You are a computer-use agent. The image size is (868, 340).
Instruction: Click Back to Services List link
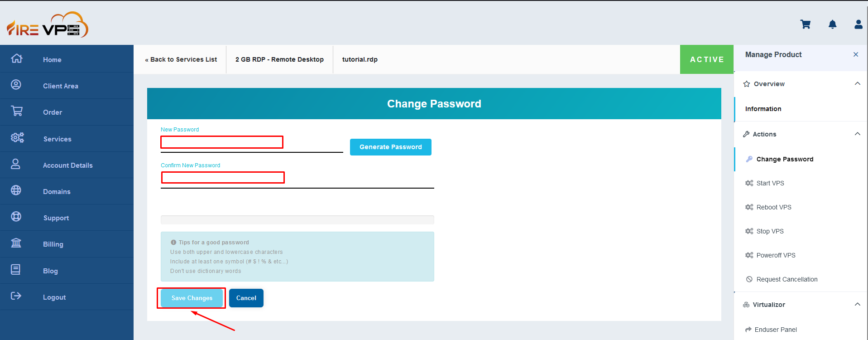tap(181, 59)
